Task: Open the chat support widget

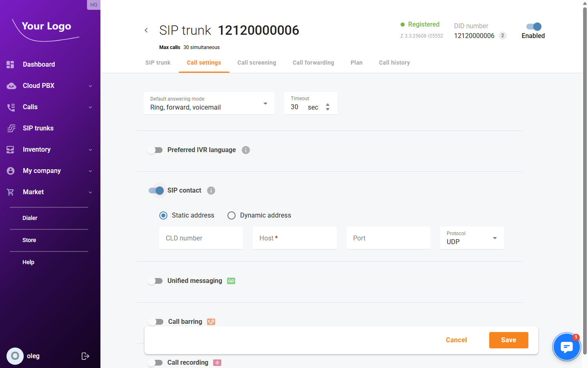Action: click(x=566, y=346)
